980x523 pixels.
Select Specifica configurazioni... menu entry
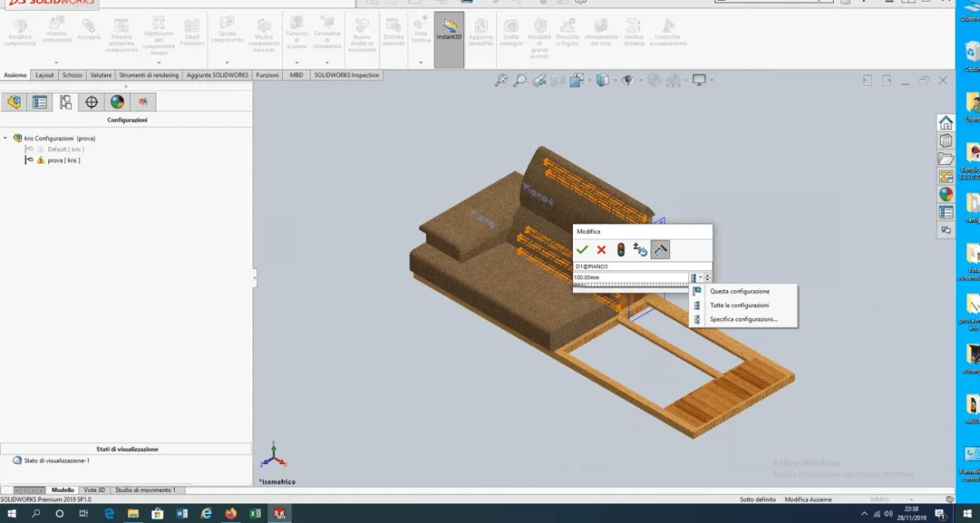[x=742, y=320]
